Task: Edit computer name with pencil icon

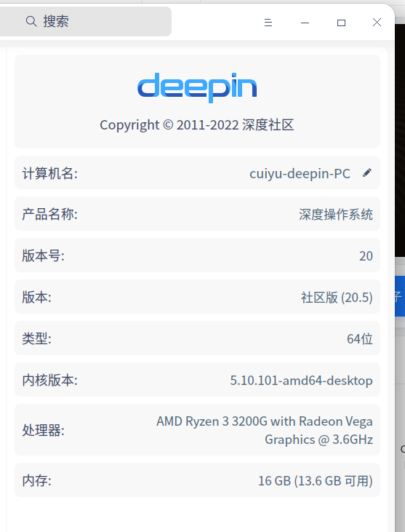Action: pyautogui.click(x=367, y=172)
